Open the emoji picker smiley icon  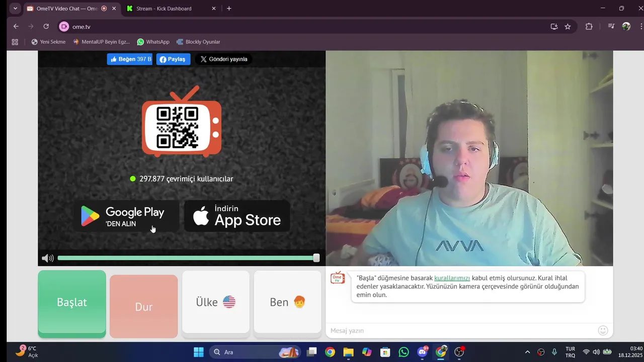pyautogui.click(x=603, y=330)
